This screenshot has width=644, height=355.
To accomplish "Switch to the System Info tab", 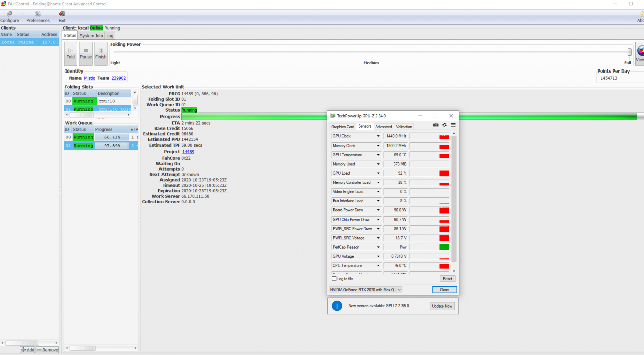I will 91,36.
